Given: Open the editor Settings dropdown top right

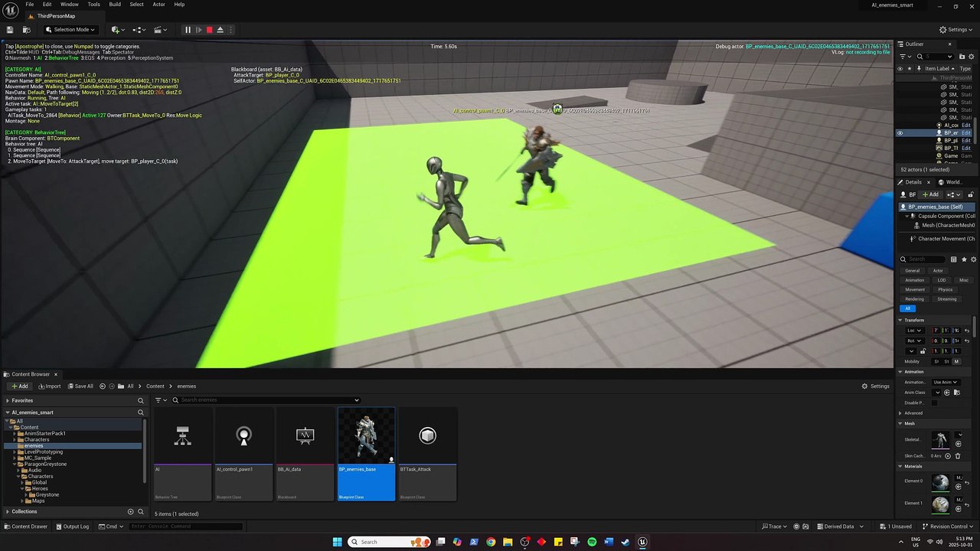Looking at the screenshot, I should click(x=954, y=30).
